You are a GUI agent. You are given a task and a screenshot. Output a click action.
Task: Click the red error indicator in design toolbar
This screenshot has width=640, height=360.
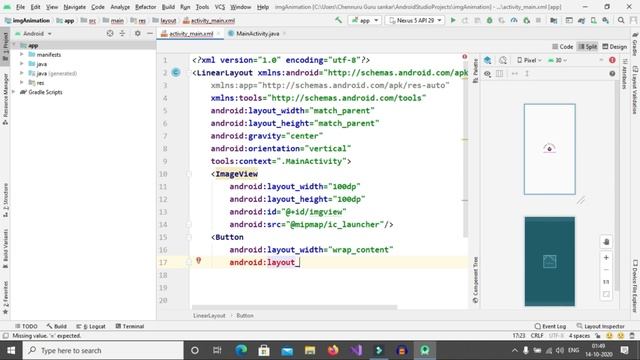coord(612,60)
